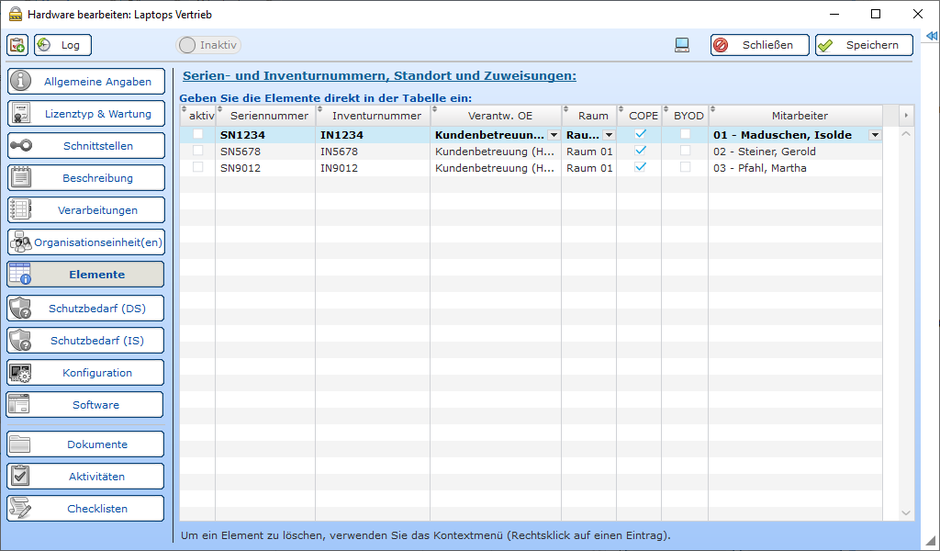
Task: Select the Elemente section
Action: [x=86, y=274]
